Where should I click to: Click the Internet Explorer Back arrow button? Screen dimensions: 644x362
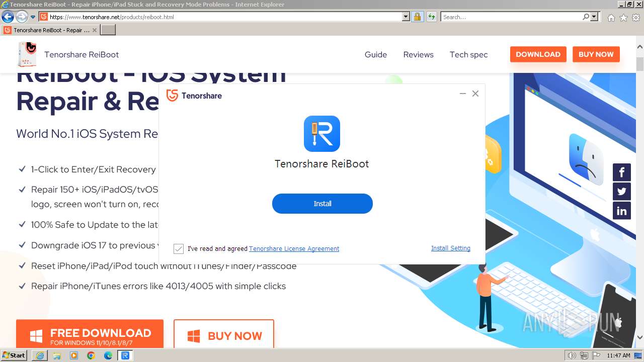(8, 17)
